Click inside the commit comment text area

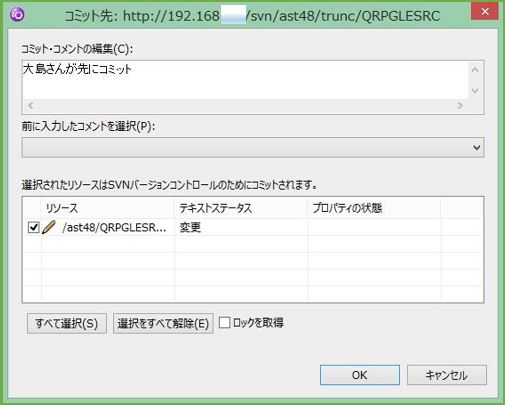point(245,80)
